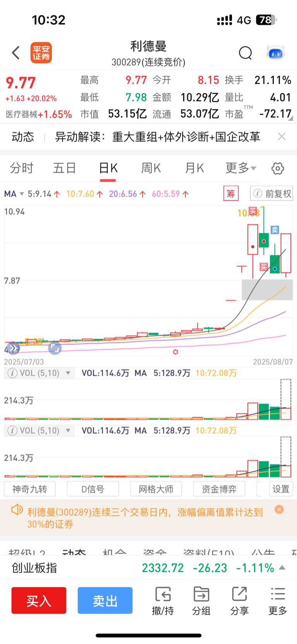The image size is (297, 644).
Task: Switch to 月K chart tab
Action: click(x=194, y=168)
